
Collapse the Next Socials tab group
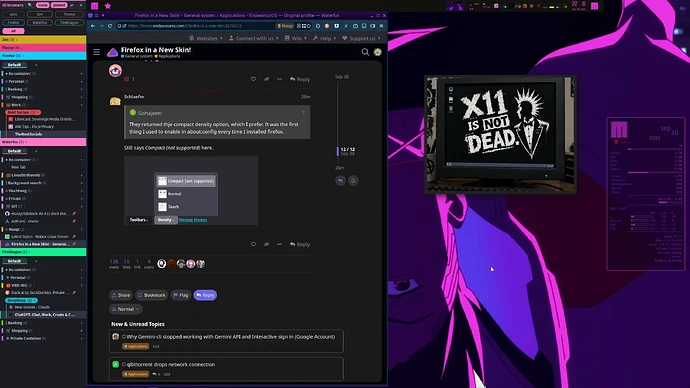23,112
